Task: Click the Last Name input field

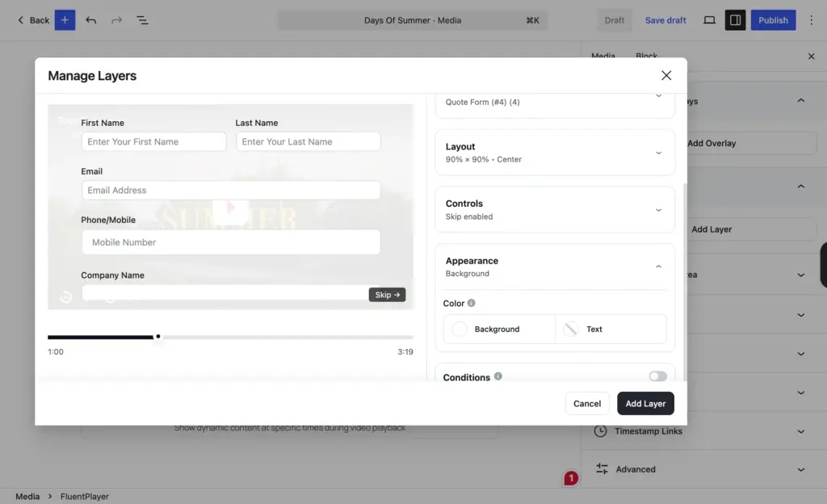Action: (x=308, y=141)
